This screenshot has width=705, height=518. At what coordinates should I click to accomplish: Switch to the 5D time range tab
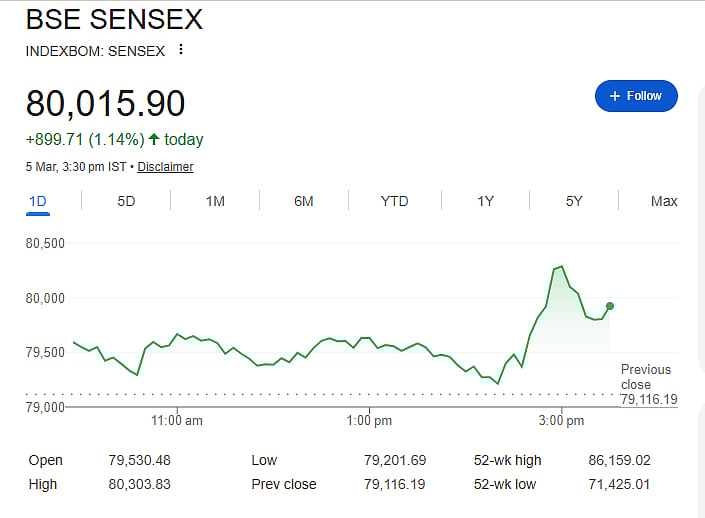click(x=126, y=201)
